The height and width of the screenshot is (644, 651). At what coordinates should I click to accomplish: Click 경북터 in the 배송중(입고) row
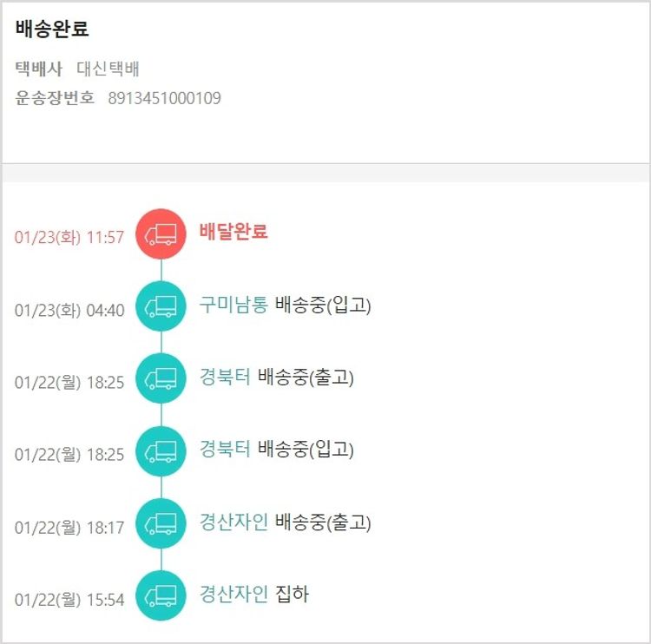point(225,450)
